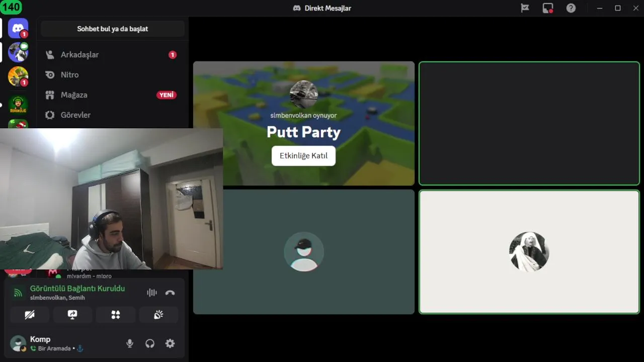
Task: Open the soundboard icon
Action: click(x=158, y=315)
